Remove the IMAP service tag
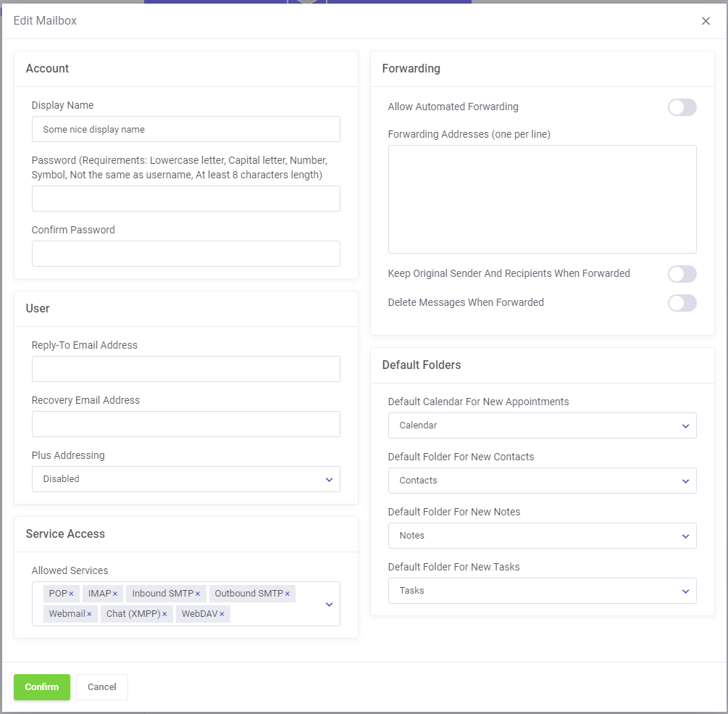This screenshot has height=714, width=728. click(115, 594)
